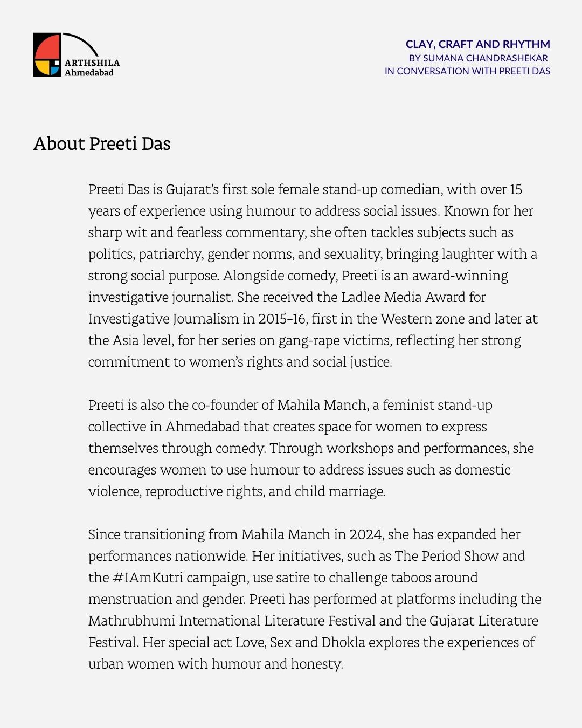Click 'Love, Sex and Dhokla' act title

(308, 642)
